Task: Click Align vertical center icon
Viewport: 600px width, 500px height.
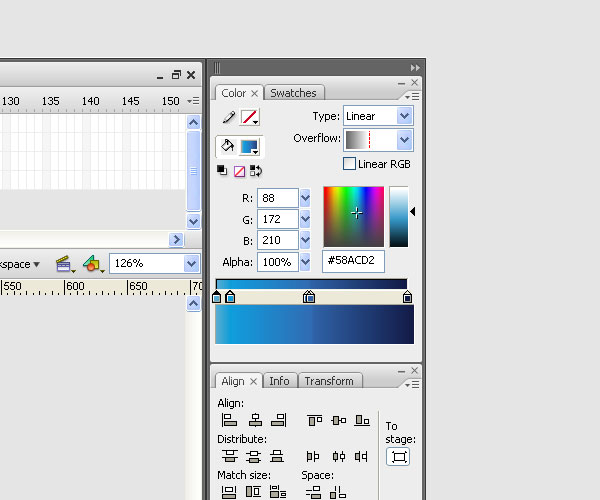Action: (x=339, y=420)
